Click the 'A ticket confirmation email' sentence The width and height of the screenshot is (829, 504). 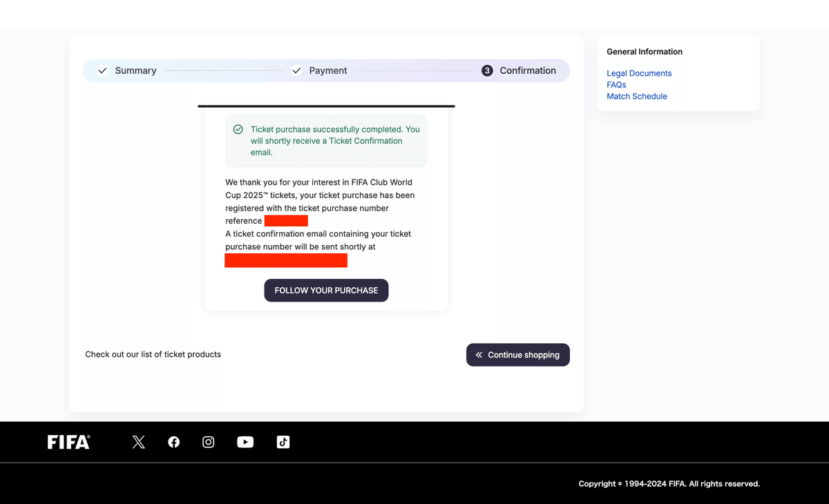pos(318,240)
